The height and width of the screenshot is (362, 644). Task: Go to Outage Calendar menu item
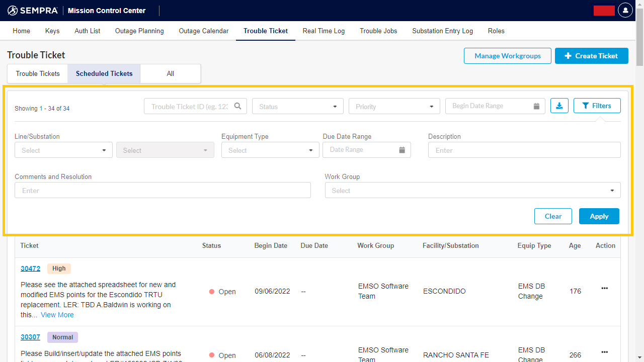(204, 31)
